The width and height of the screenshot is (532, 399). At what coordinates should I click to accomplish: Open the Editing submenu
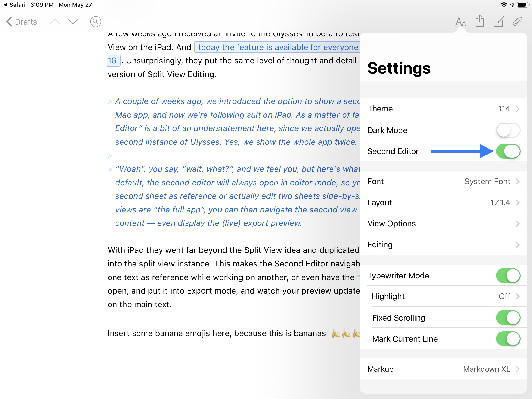tap(443, 244)
